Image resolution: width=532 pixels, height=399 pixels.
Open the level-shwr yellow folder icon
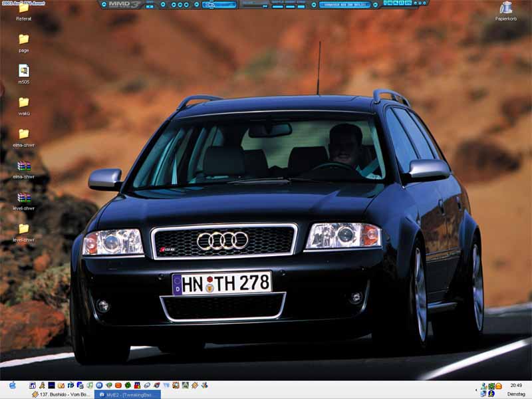coord(23,229)
